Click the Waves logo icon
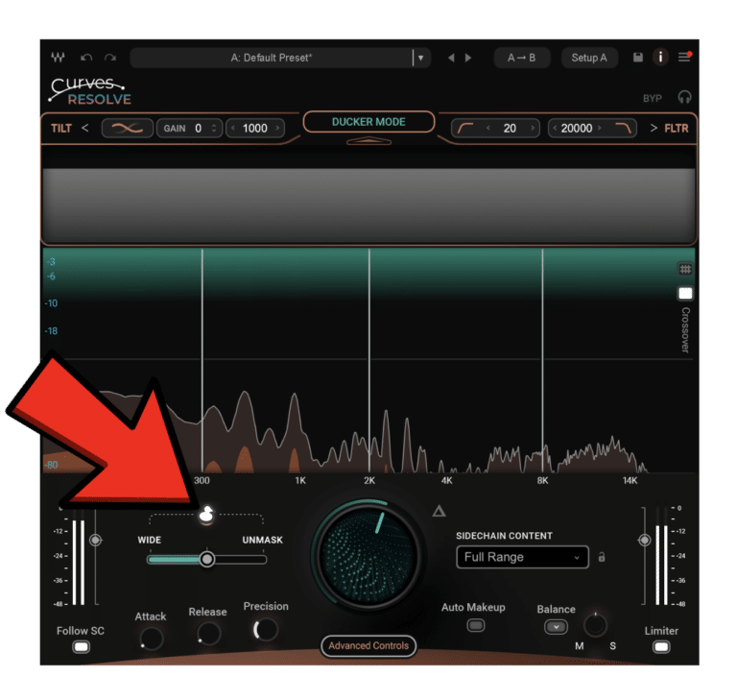The height and width of the screenshot is (700, 737). [58, 58]
